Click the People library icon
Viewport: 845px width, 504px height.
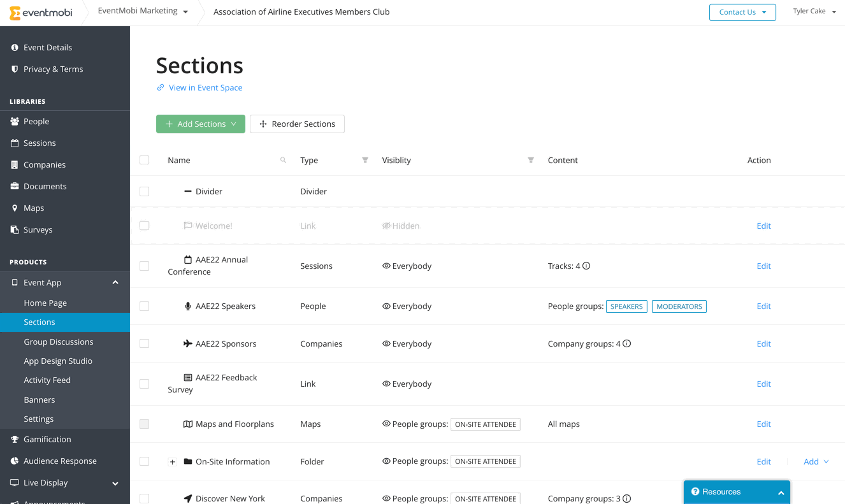(x=15, y=121)
